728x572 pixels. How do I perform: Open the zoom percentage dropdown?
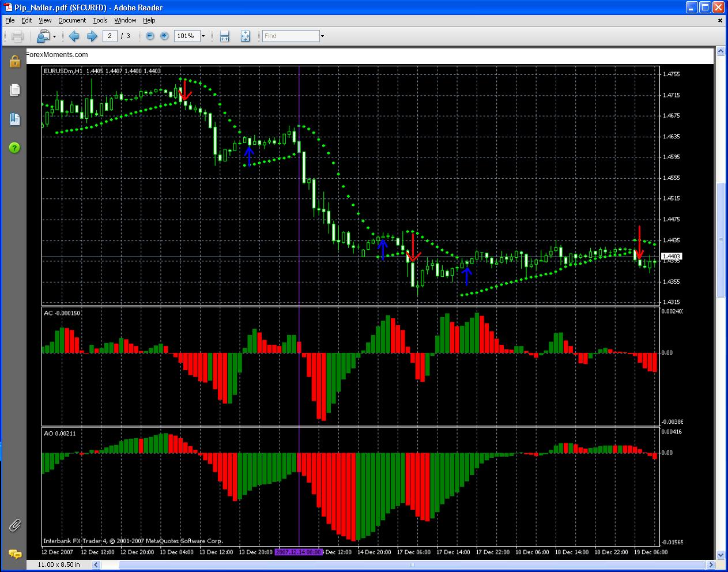point(203,36)
